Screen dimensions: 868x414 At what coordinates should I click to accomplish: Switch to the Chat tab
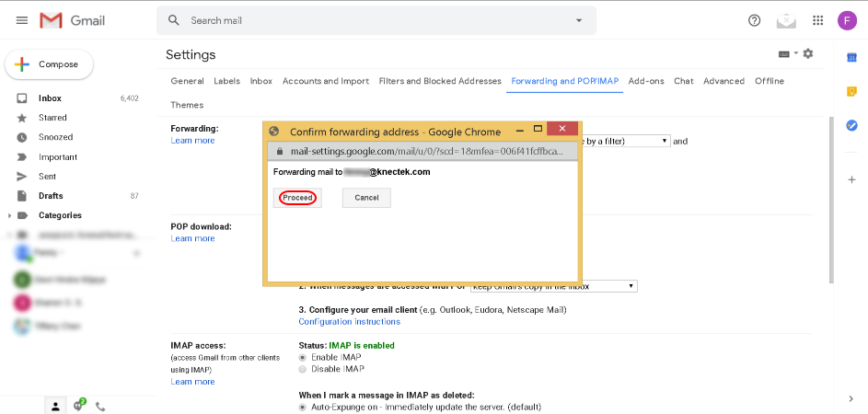pyautogui.click(x=684, y=81)
